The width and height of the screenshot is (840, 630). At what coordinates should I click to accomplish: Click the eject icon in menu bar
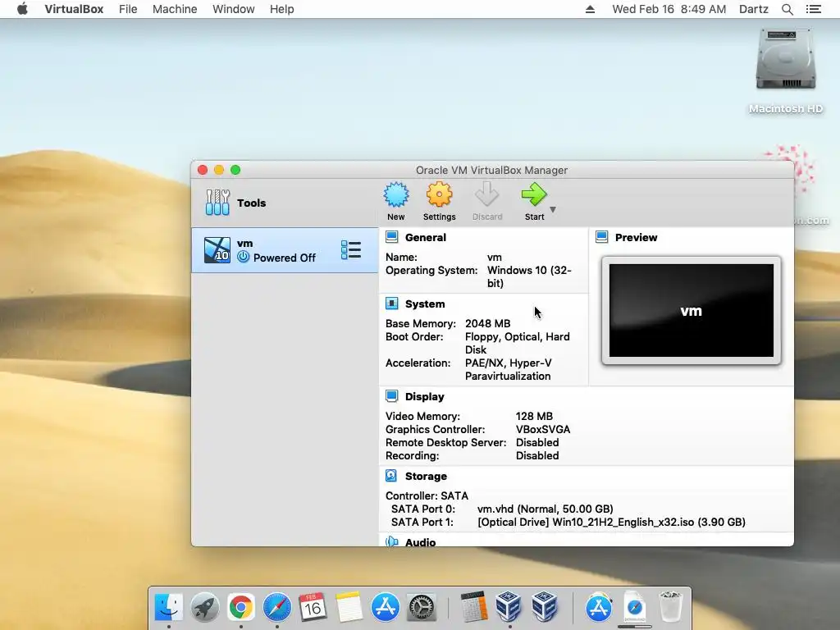click(590, 9)
